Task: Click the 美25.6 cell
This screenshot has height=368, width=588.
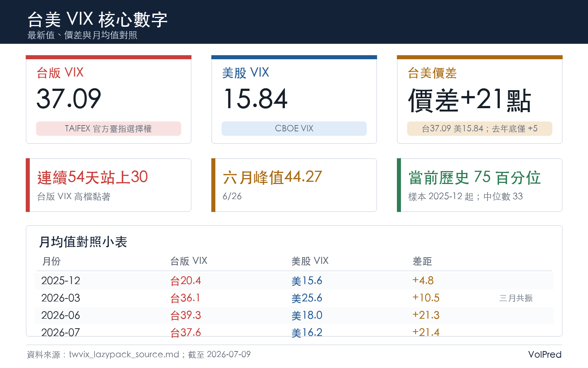Action: click(x=307, y=298)
